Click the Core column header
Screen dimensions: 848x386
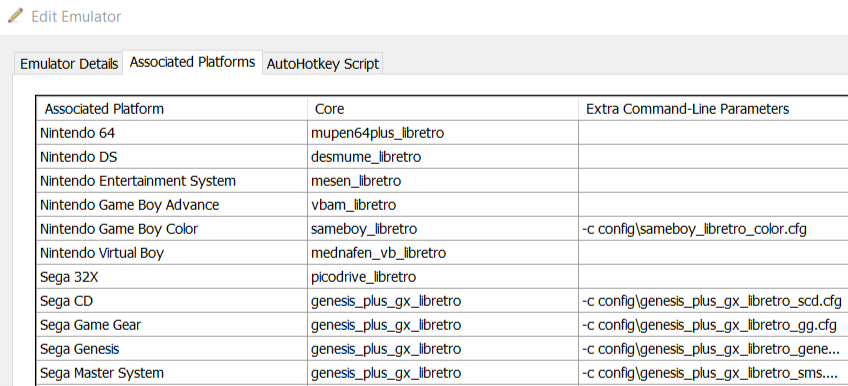[x=443, y=109]
